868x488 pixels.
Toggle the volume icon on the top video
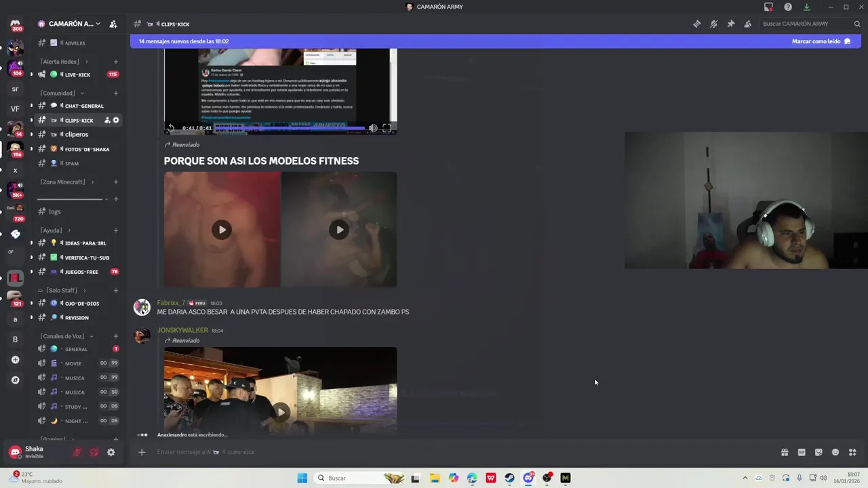[373, 128]
